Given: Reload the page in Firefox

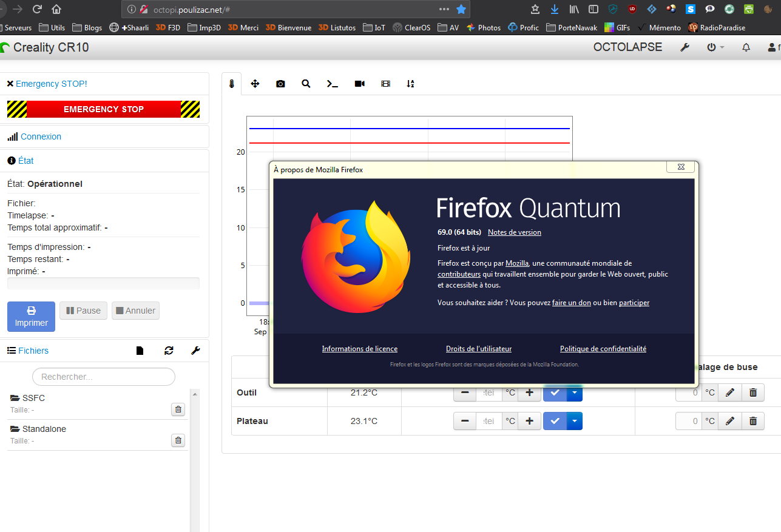Looking at the screenshot, I should 37,9.
